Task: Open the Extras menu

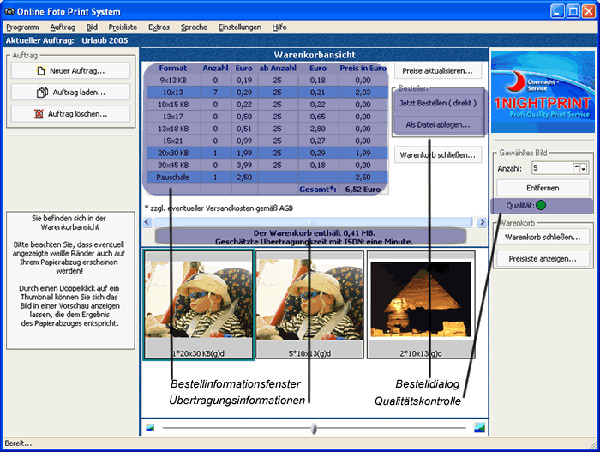Action: pos(159,27)
